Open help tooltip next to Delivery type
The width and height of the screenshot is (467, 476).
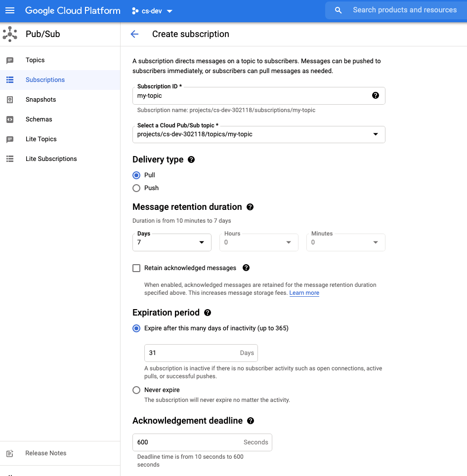[191, 159]
